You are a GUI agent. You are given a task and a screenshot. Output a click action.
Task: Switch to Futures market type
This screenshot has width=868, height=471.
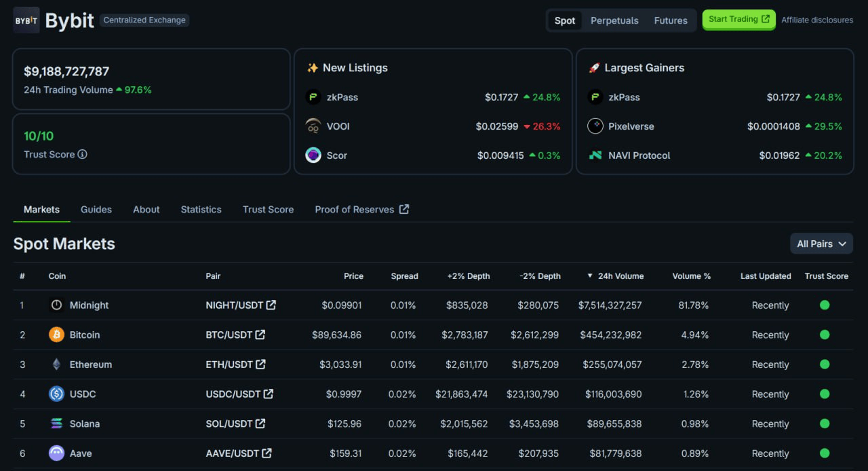coord(671,20)
